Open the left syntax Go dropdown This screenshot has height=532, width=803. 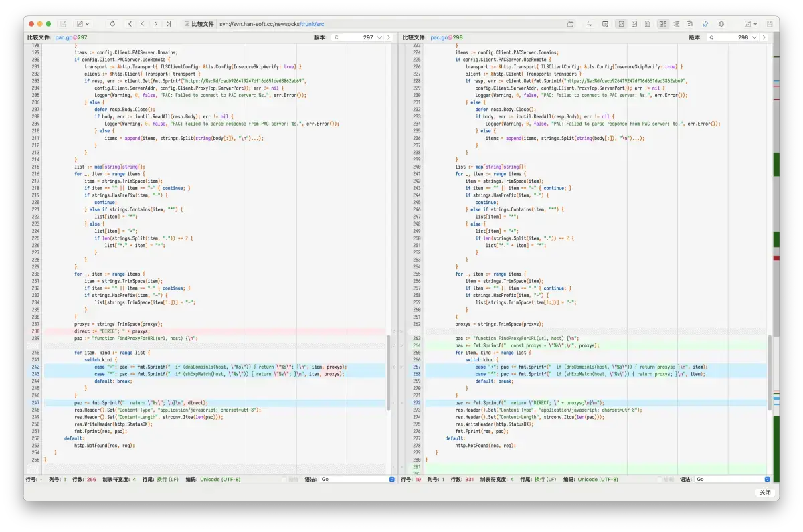[357, 479]
